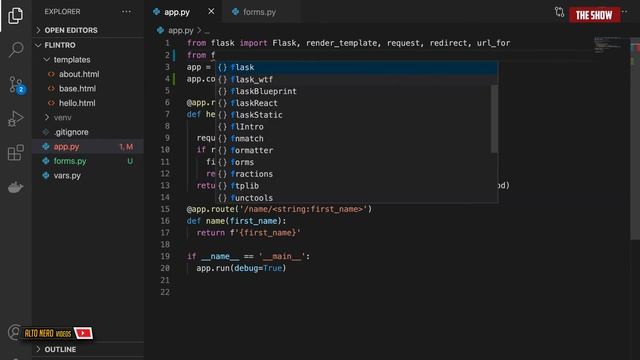Collapse the templates folder

tap(72, 60)
